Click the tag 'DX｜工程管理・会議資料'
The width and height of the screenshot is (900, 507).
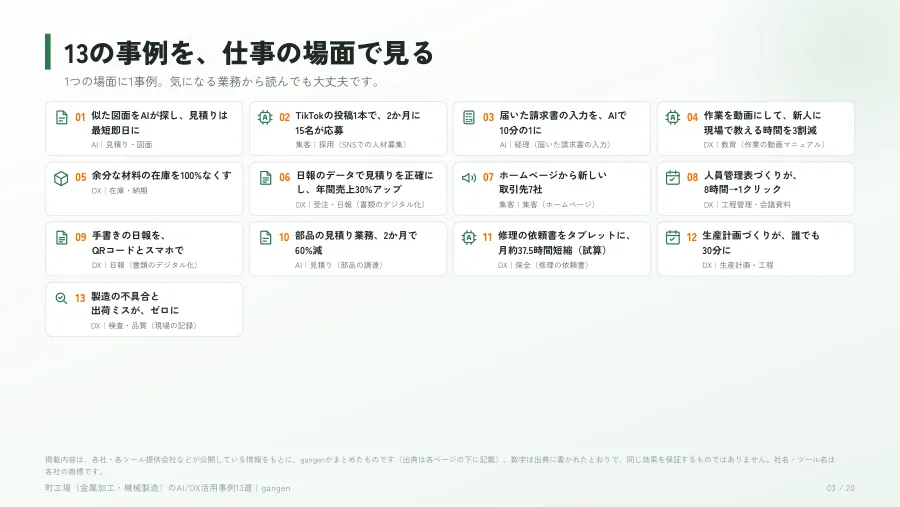tap(747, 204)
